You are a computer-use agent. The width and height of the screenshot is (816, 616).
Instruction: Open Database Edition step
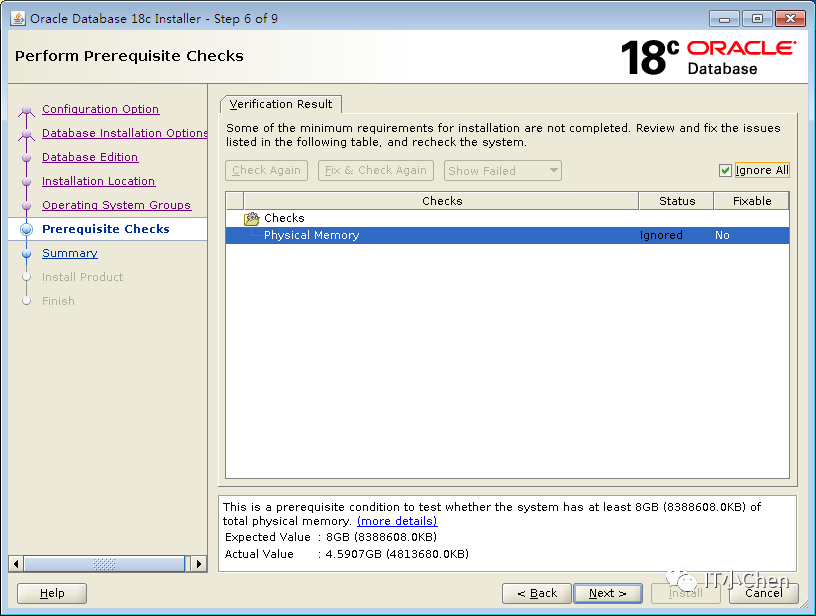point(90,157)
